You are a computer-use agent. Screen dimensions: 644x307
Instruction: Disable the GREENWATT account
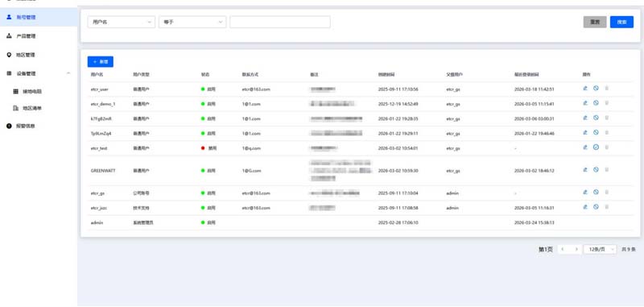coord(596,169)
